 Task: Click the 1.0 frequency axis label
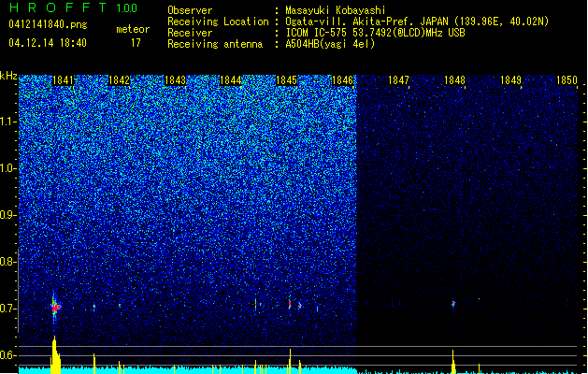[x=8, y=168]
